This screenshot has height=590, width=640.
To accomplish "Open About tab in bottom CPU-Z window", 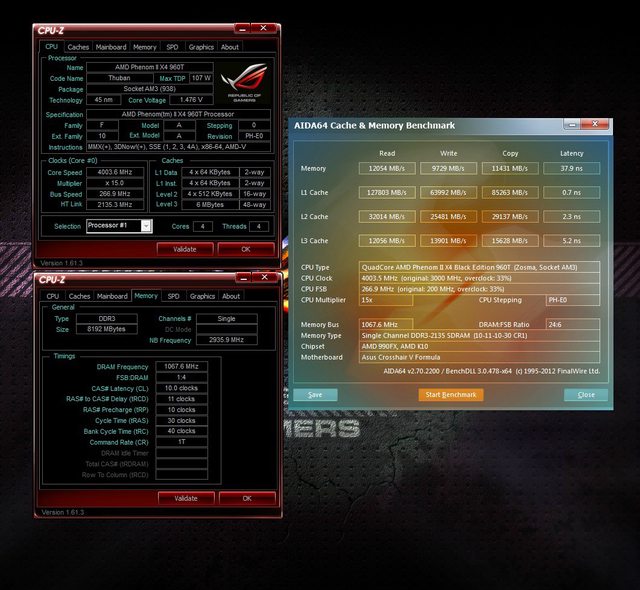I will click(x=231, y=296).
